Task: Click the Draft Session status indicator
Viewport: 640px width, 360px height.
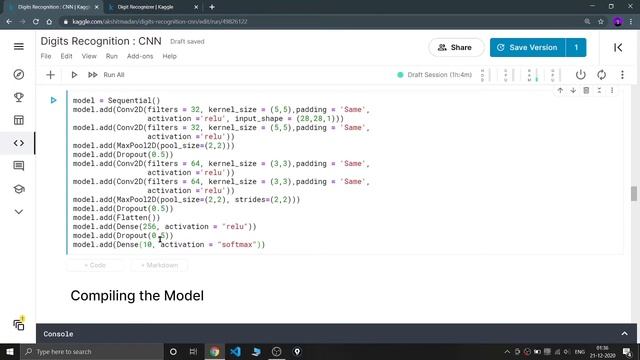Action: click(x=434, y=75)
